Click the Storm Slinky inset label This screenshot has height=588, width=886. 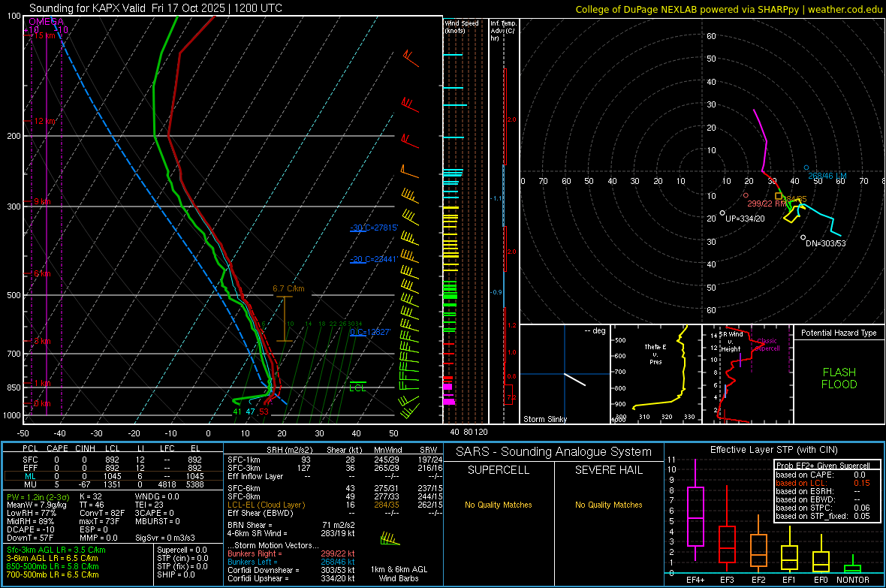pyautogui.click(x=544, y=419)
